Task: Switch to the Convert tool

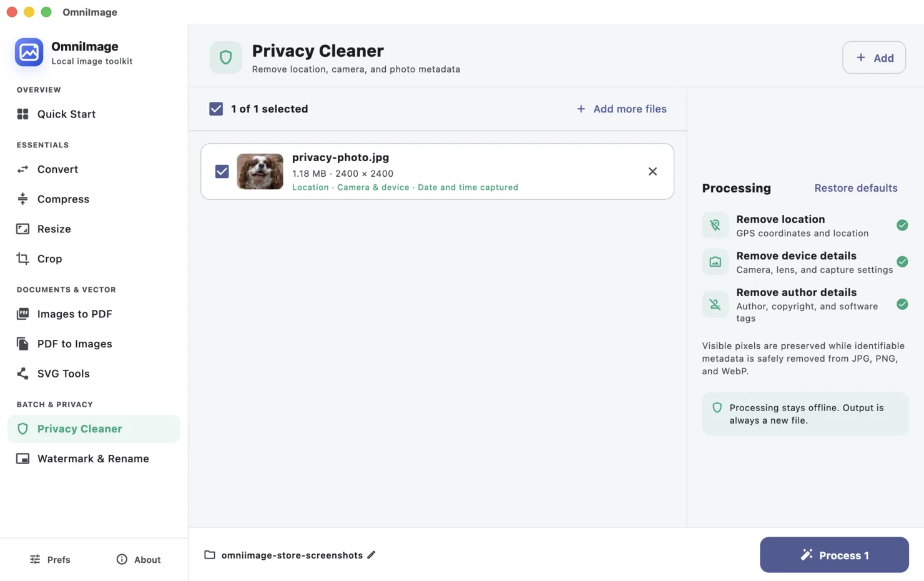Action: 94,169
